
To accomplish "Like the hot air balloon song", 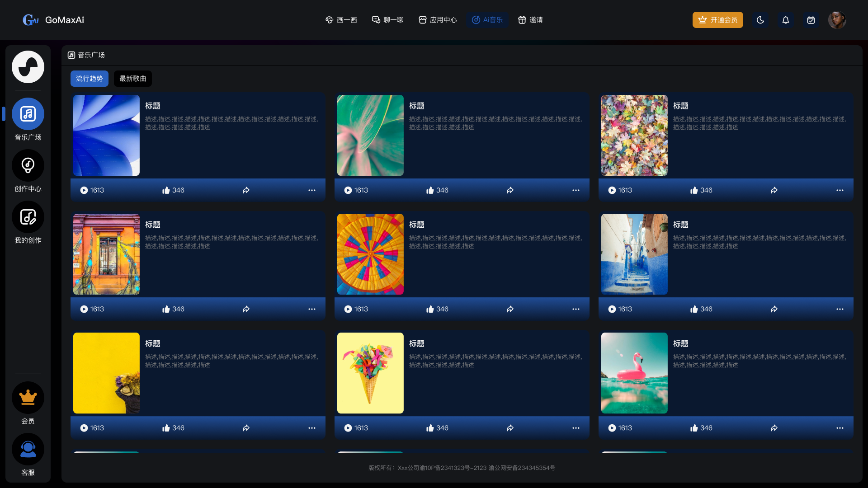I will (430, 309).
